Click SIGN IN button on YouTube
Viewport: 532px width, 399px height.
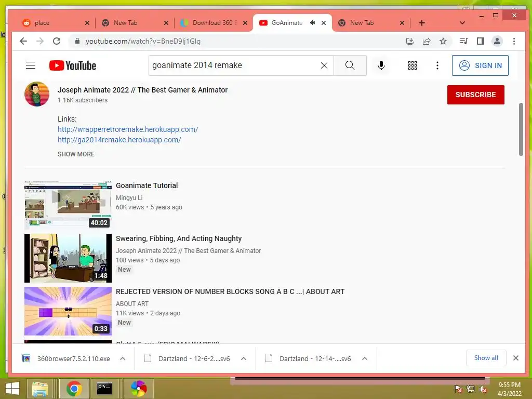pos(480,65)
